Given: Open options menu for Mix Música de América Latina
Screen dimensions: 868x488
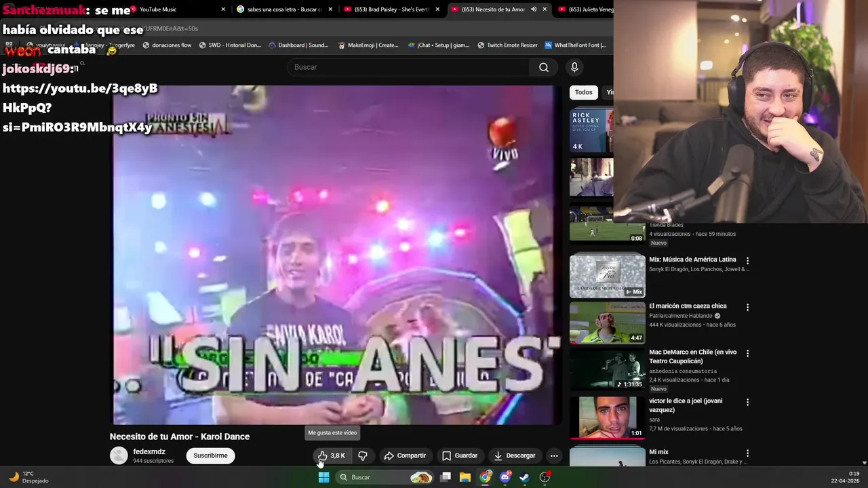Looking at the screenshot, I should point(748,260).
